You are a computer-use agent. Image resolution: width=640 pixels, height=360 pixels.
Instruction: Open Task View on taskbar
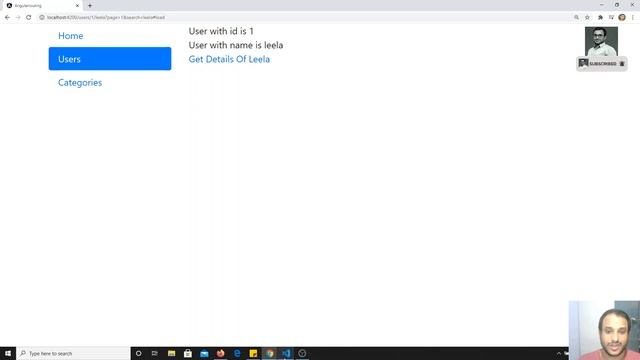click(155, 353)
